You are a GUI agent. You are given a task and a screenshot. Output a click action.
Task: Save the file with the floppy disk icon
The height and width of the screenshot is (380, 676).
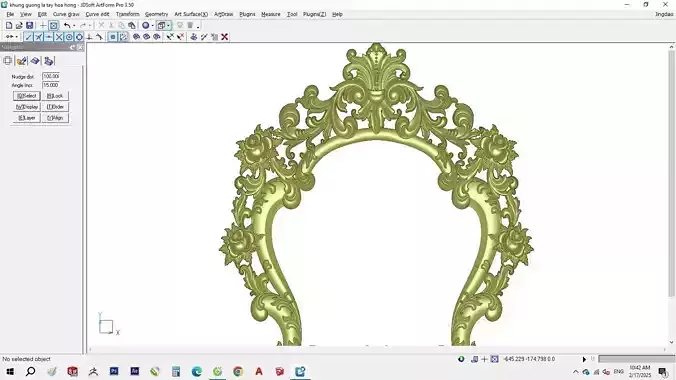click(x=29, y=25)
